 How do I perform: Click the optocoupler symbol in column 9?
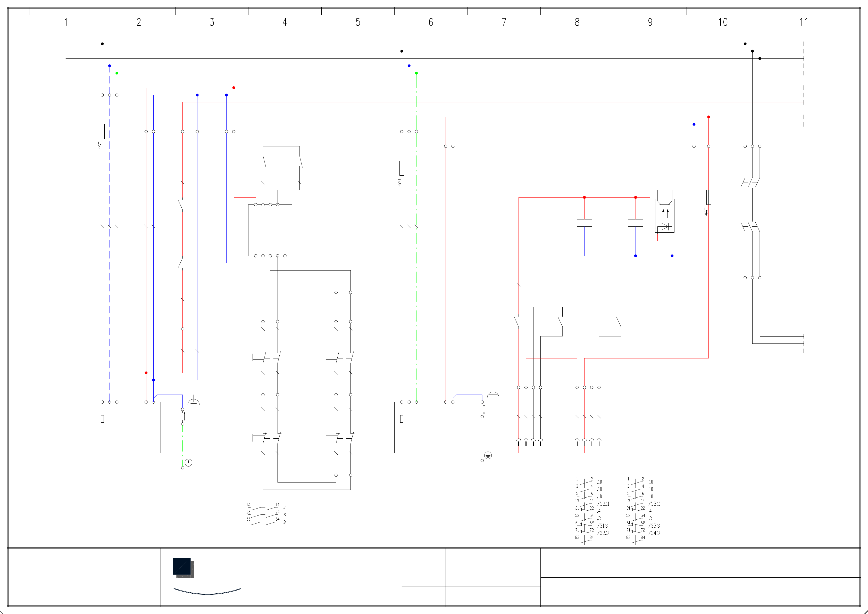664,216
